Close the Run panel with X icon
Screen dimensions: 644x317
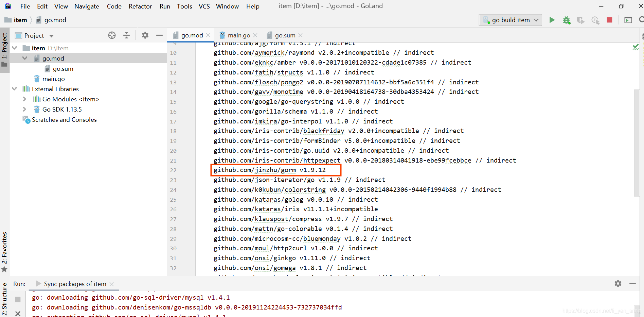coord(18,313)
